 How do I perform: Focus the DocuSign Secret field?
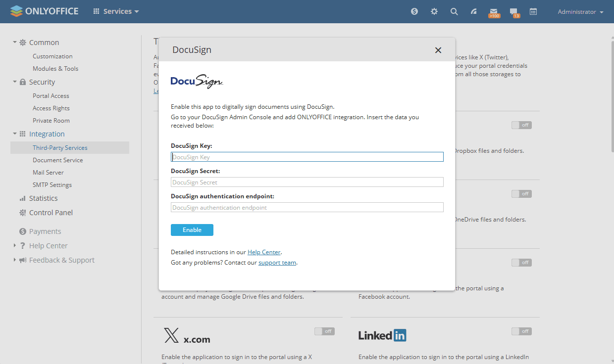tap(307, 182)
